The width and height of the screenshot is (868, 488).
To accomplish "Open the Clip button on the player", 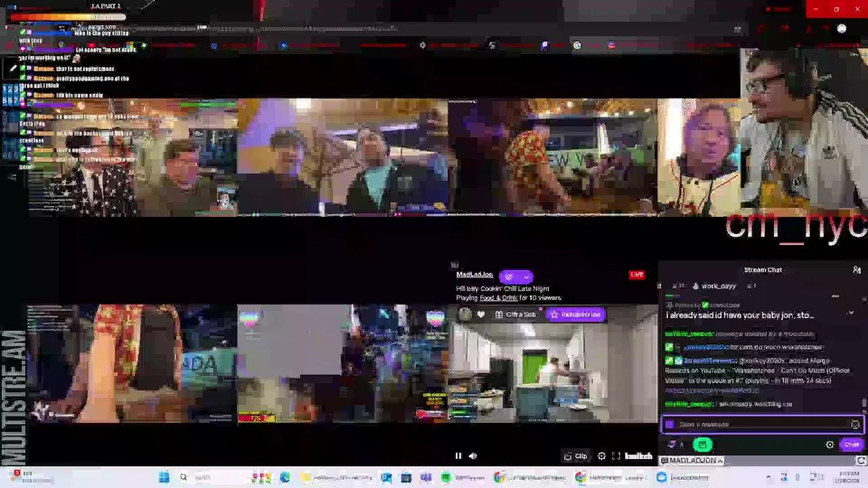I will click(x=576, y=456).
